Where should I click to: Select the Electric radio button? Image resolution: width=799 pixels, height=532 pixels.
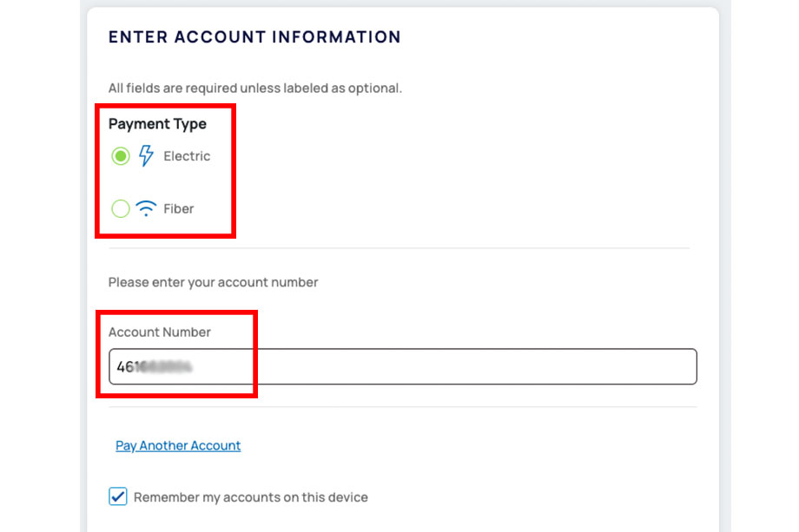coord(121,156)
